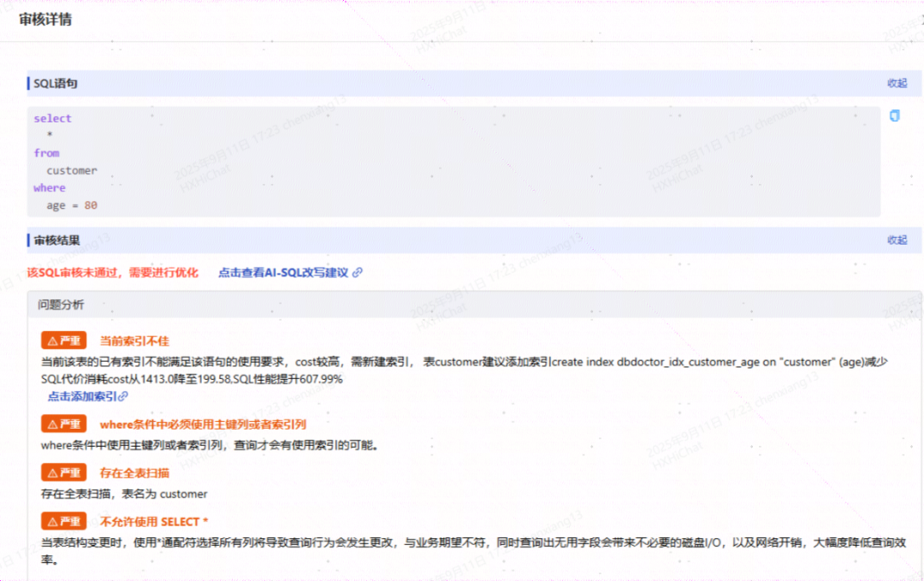Click the description starting 当表结构变更时

[x=473, y=551]
